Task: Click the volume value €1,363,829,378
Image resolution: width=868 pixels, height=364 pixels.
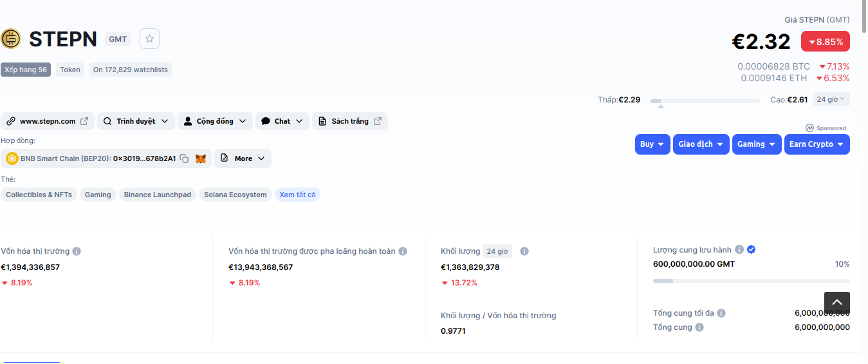Action: pos(470,267)
